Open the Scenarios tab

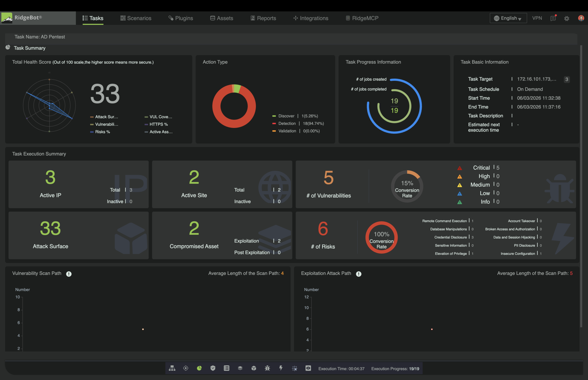136,18
